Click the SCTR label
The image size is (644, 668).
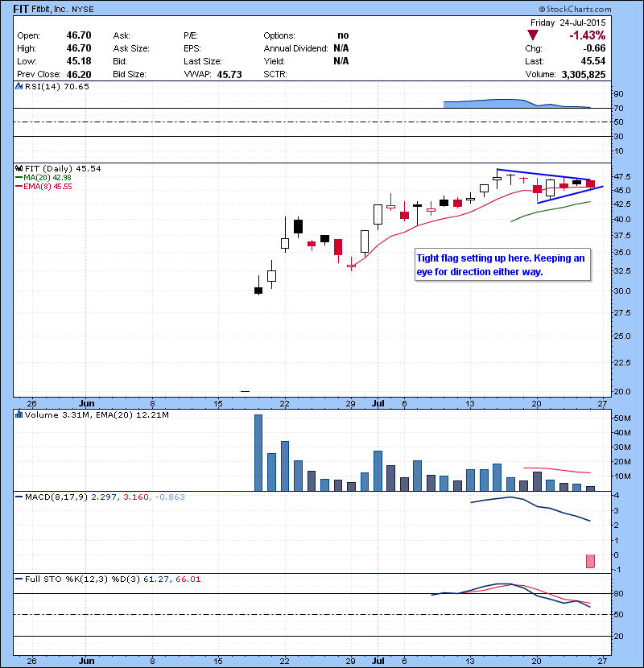(275, 74)
